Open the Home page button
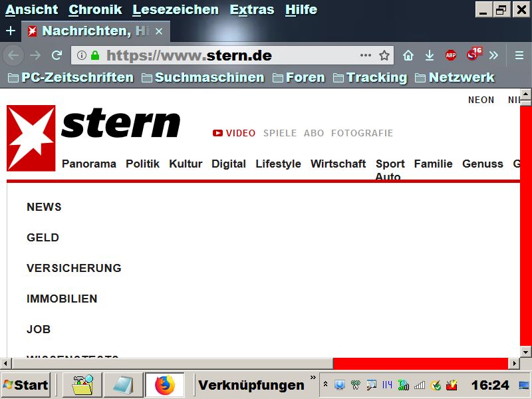 tap(408, 55)
